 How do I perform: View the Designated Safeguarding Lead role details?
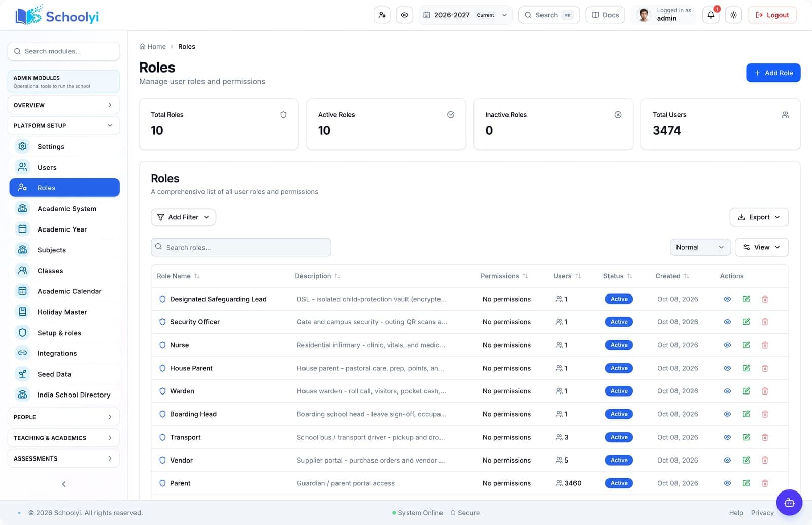(x=727, y=299)
